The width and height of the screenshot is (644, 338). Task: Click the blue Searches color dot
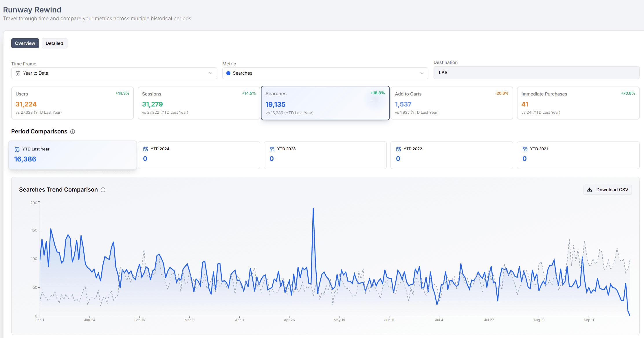coord(228,73)
